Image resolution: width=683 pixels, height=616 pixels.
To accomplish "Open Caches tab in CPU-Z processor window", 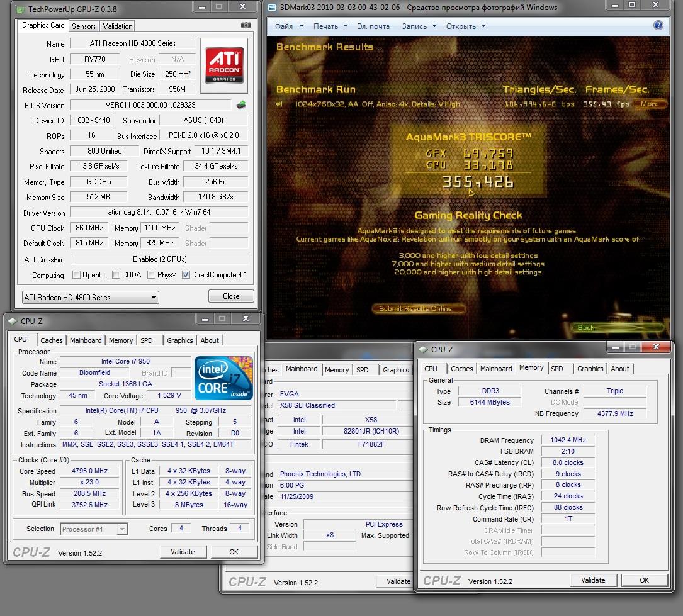I will tap(52, 340).
